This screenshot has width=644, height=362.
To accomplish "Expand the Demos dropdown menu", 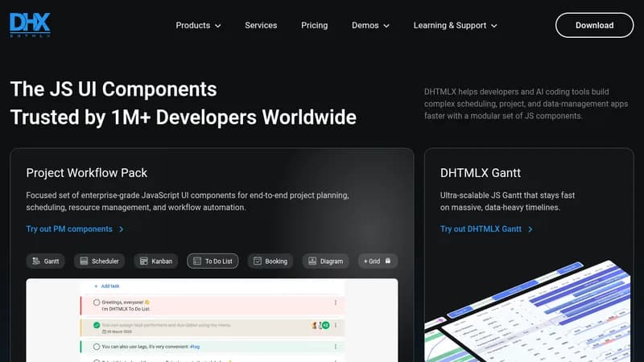I will pos(370,26).
